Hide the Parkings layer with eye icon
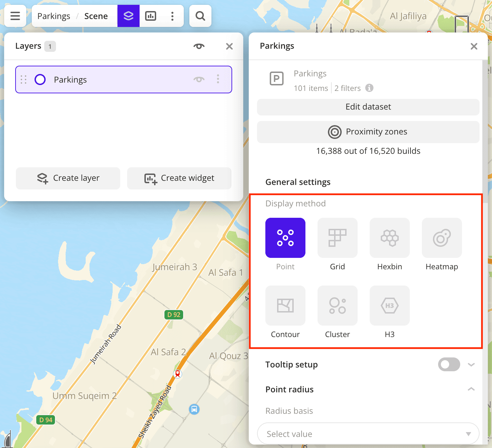The width and height of the screenshot is (492, 448). click(199, 80)
